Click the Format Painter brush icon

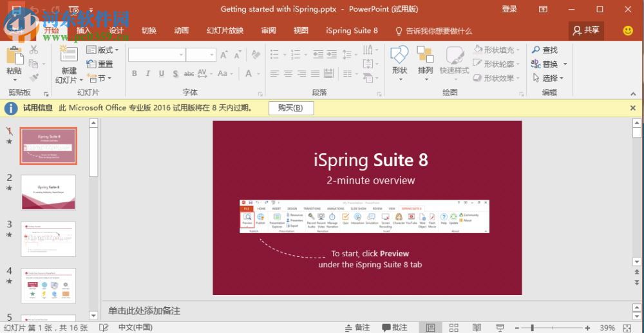[x=33, y=77]
